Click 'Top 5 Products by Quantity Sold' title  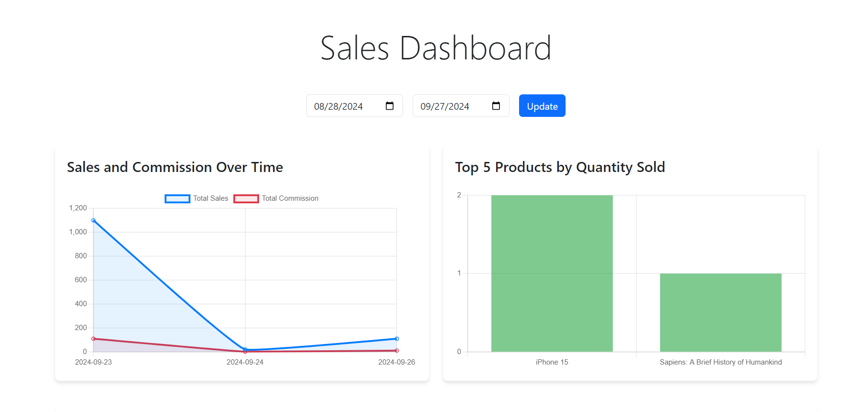(x=560, y=167)
